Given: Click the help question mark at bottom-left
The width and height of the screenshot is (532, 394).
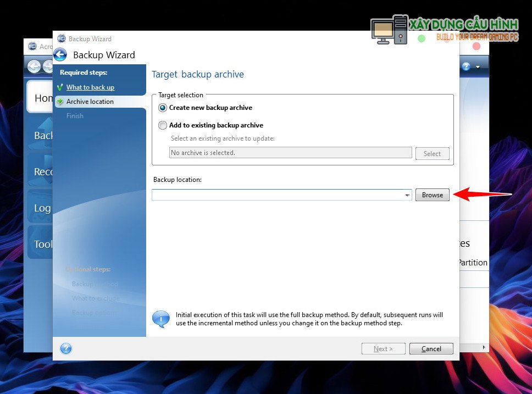Looking at the screenshot, I should pyautogui.click(x=66, y=348).
